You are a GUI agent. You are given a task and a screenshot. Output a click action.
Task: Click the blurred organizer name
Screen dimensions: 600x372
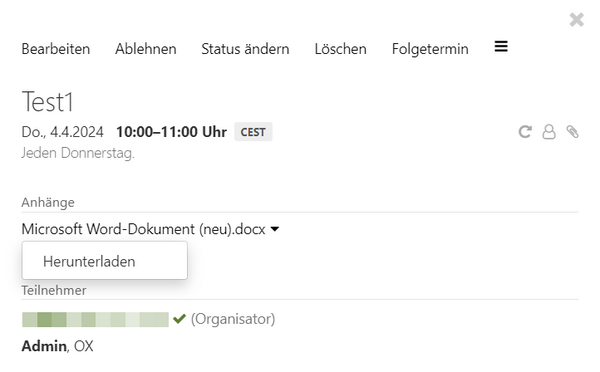coord(95,319)
